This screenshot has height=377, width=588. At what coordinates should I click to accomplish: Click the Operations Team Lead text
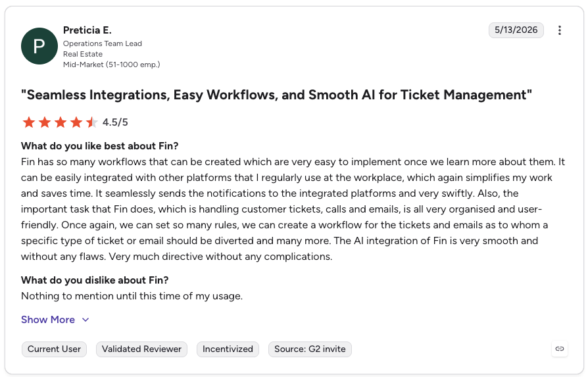(x=103, y=43)
